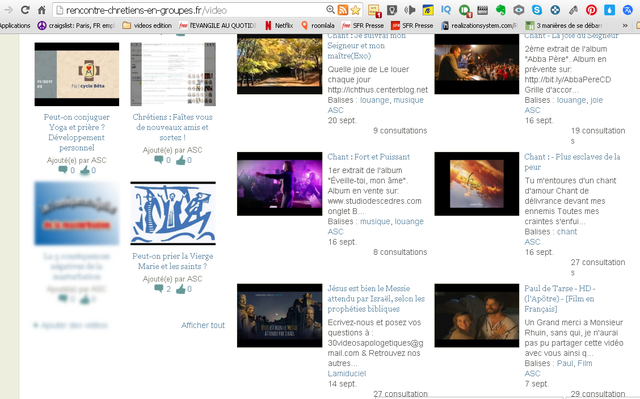This screenshot has width=640, height=399.
Task: Open the IQ extension icon
Action: (446, 10)
